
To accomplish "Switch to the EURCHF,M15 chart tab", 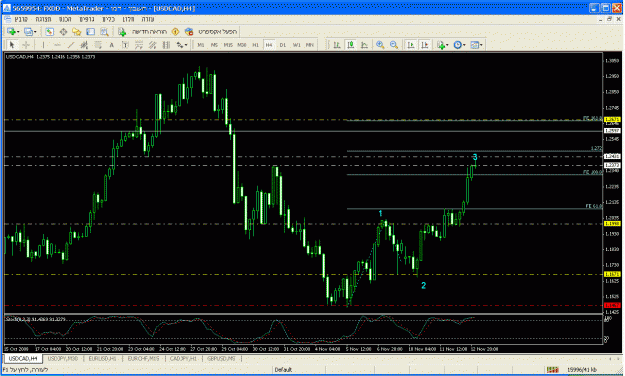I will click(143, 358).
